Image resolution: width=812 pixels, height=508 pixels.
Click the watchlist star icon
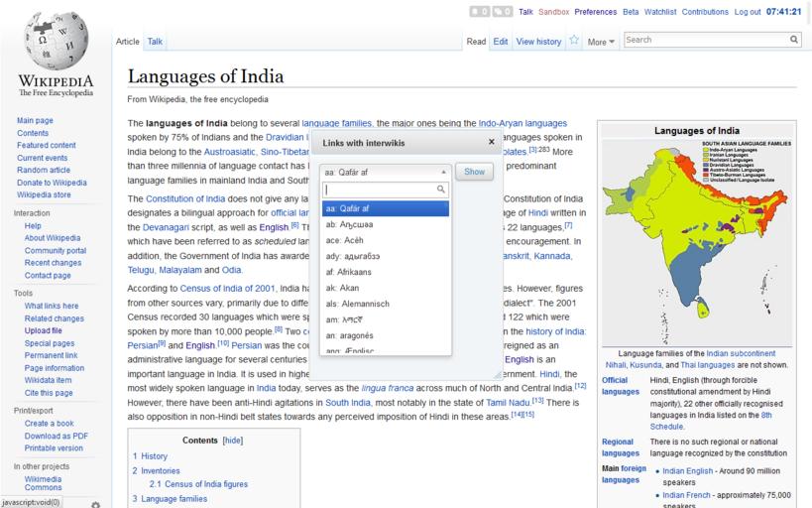[x=574, y=41]
